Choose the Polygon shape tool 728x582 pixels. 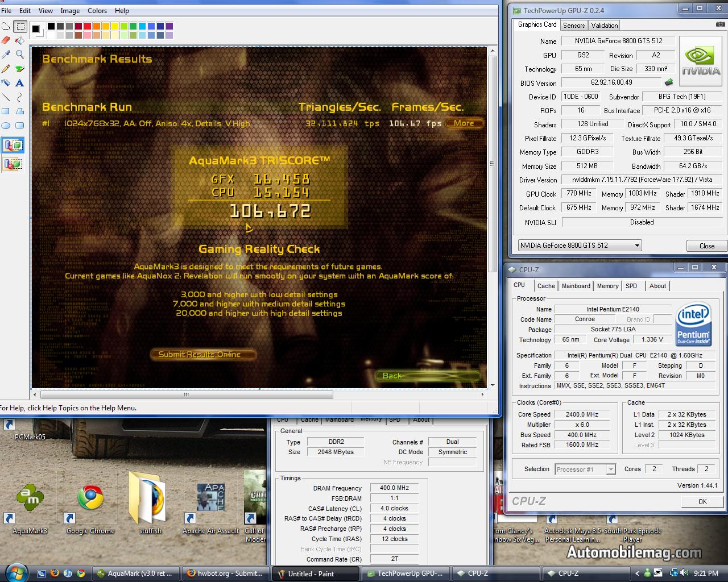pos(20,111)
